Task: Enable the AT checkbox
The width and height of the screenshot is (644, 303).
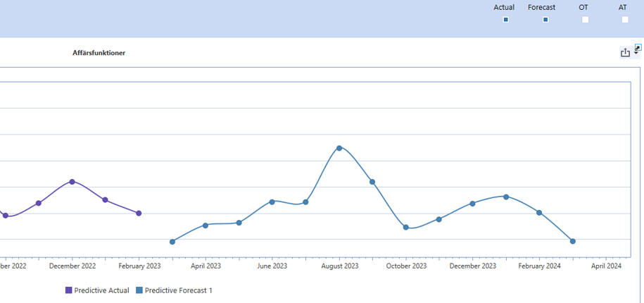Action: [625, 20]
